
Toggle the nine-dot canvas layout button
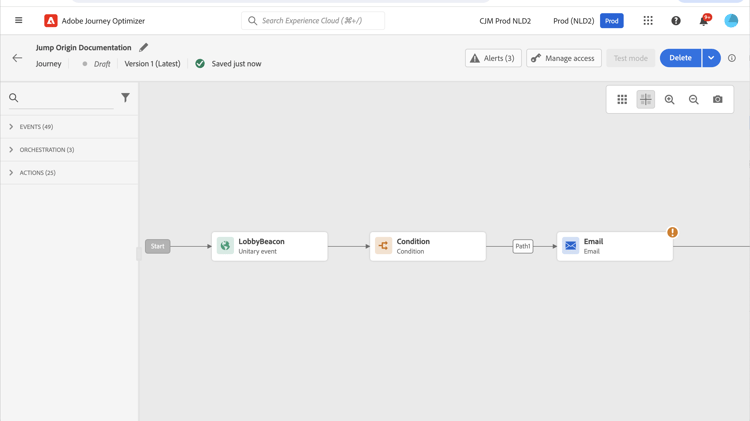coord(622,100)
